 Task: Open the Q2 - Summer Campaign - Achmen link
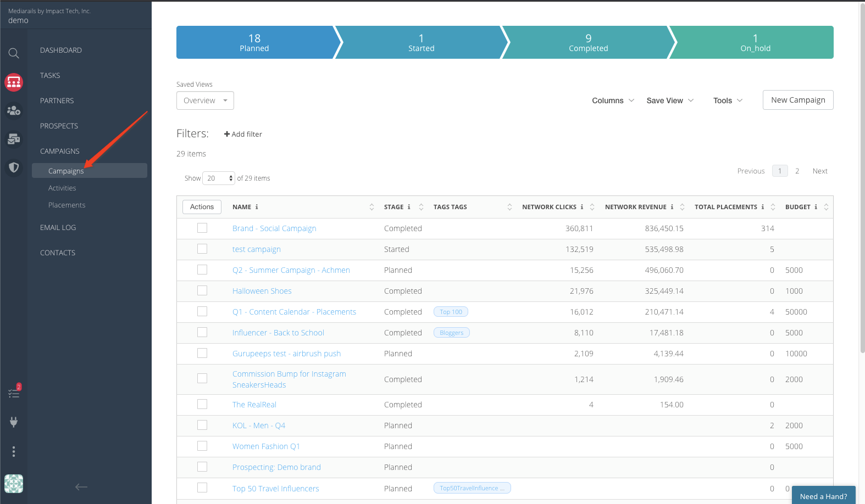[x=291, y=270]
